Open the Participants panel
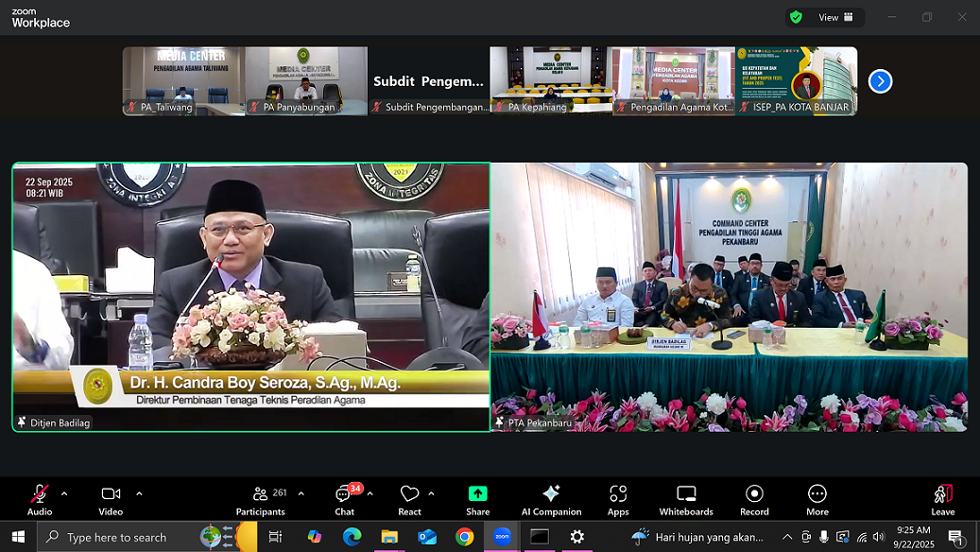 [x=261, y=498]
